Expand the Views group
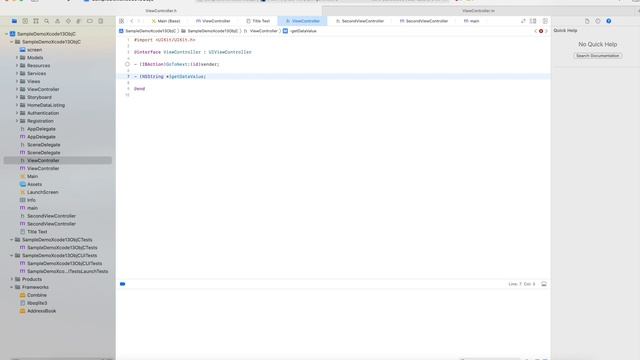The width and height of the screenshot is (640, 360). pos(17,81)
